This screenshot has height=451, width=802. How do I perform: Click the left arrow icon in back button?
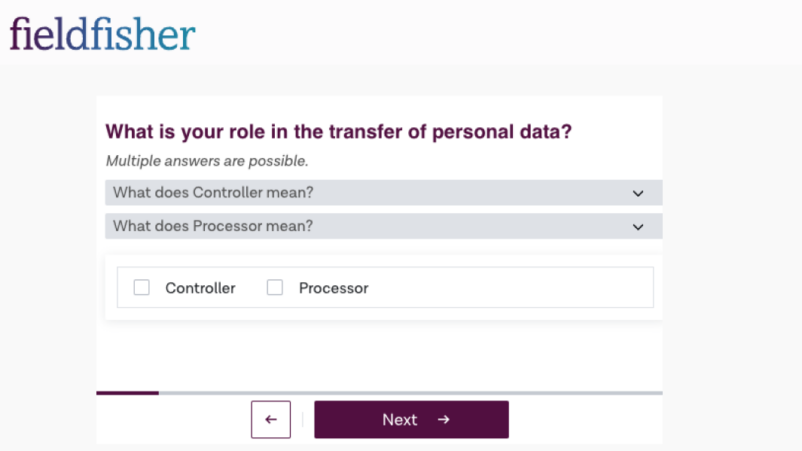(271, 419)
